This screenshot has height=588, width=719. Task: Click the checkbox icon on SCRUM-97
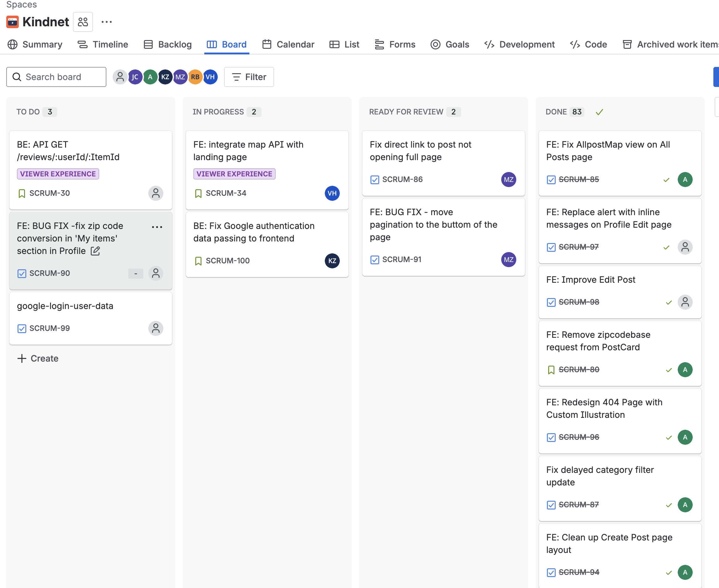(551, 247)
